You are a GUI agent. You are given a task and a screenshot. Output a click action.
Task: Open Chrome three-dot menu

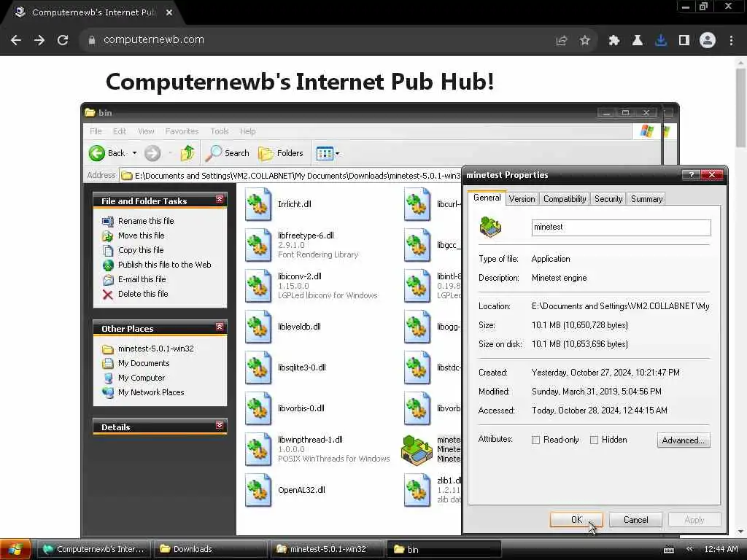point(731,41)
